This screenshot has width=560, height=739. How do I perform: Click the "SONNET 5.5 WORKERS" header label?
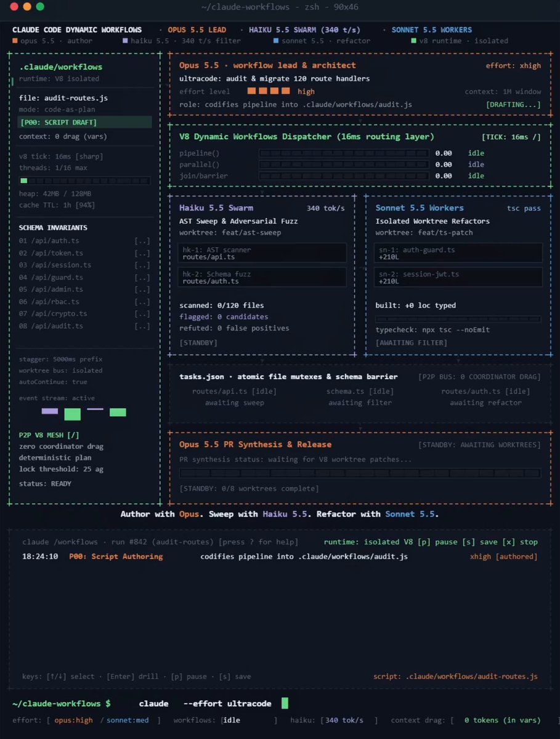431,30
